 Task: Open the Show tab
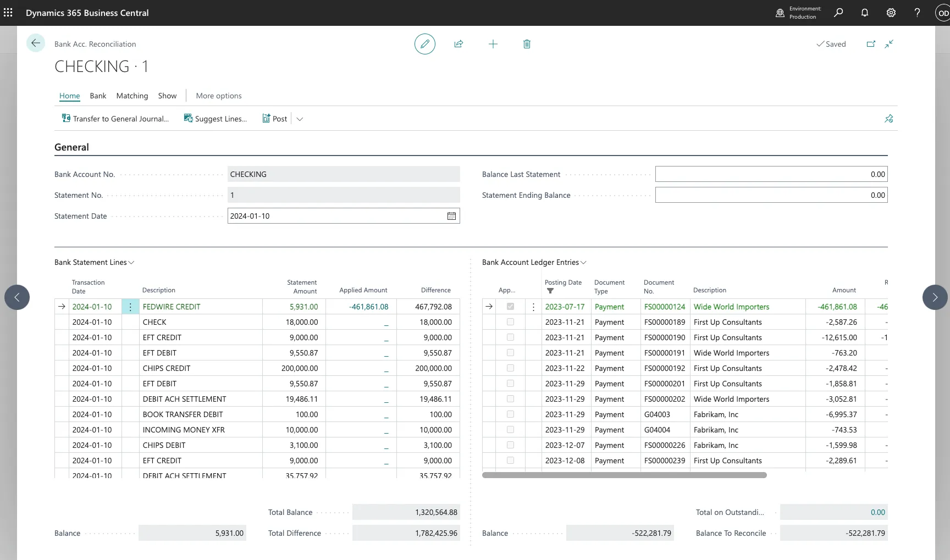(167, 96)
